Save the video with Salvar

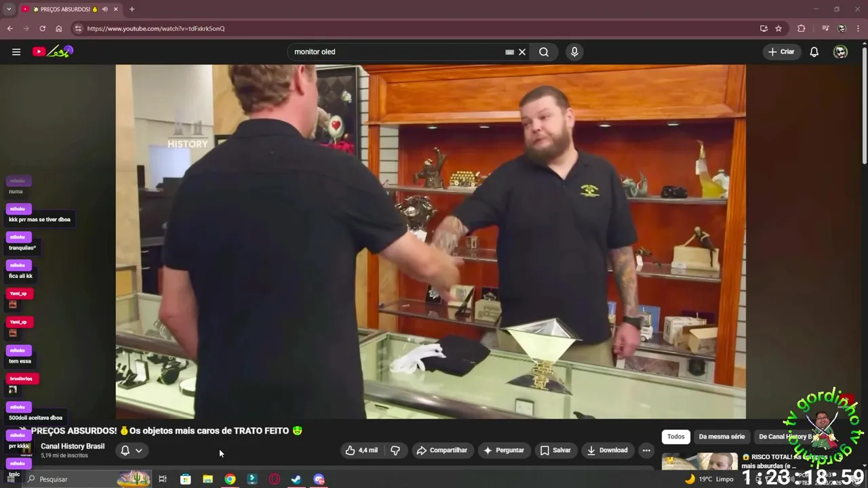coord(555,450)
